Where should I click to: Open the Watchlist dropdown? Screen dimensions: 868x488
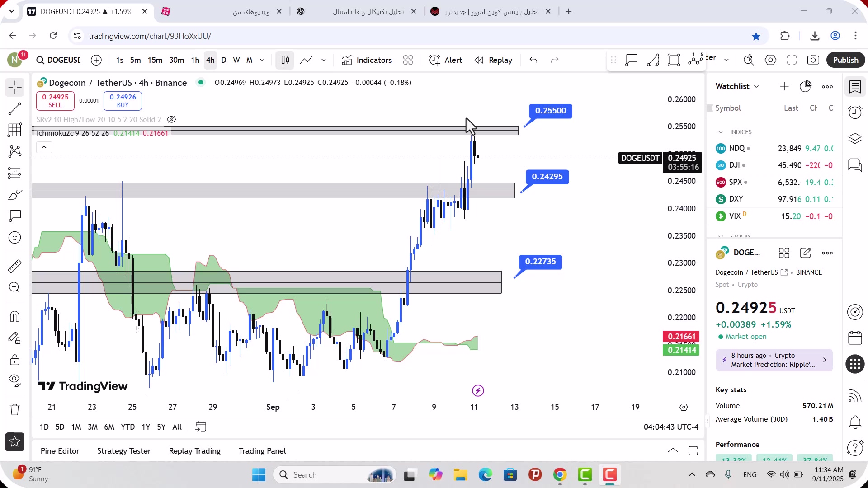tap(737, 86)
